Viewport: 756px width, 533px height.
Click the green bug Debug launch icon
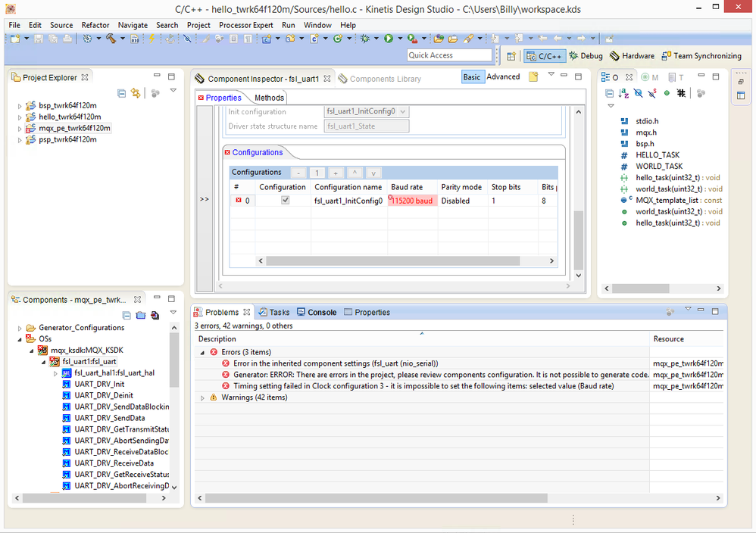click(364, 39)
